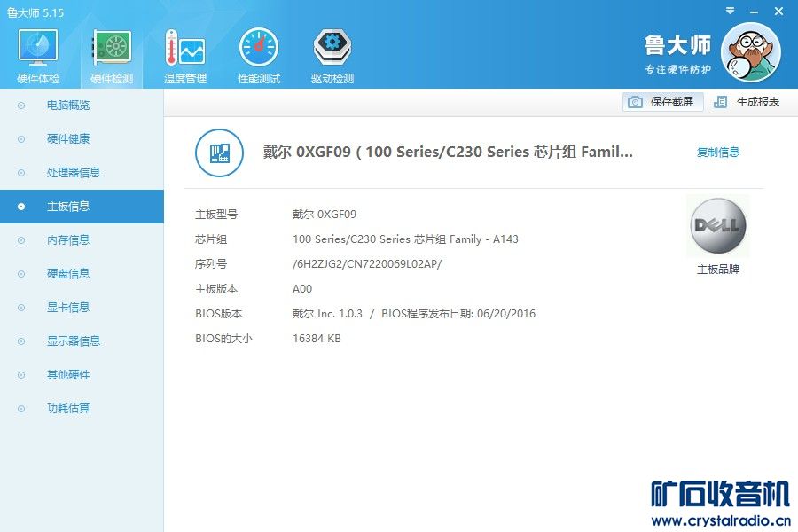Click the report icon beside 生成报表
The width and height of the screenshot is (798, 532).
pos(720,102)
